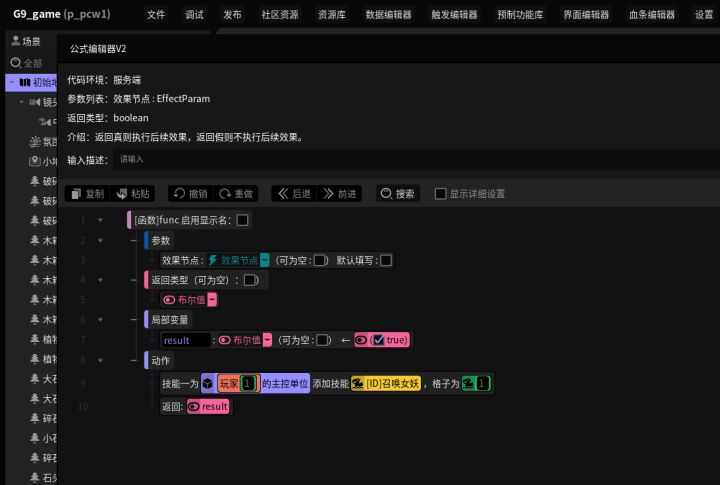Open the 血条编辑器 menu
This screenshot has height=485, width=720.
652,15
